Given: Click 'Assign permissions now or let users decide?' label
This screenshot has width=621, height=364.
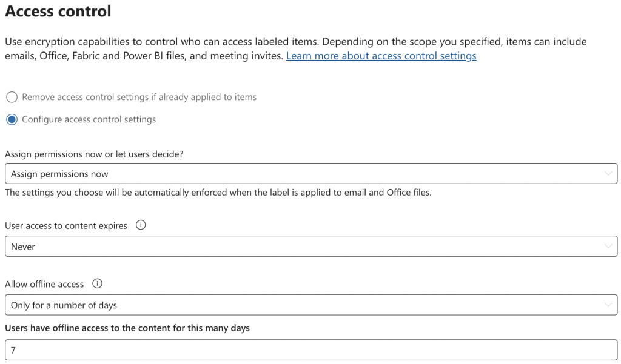Looking at the screenshot, I should click(x=94, y=154).
